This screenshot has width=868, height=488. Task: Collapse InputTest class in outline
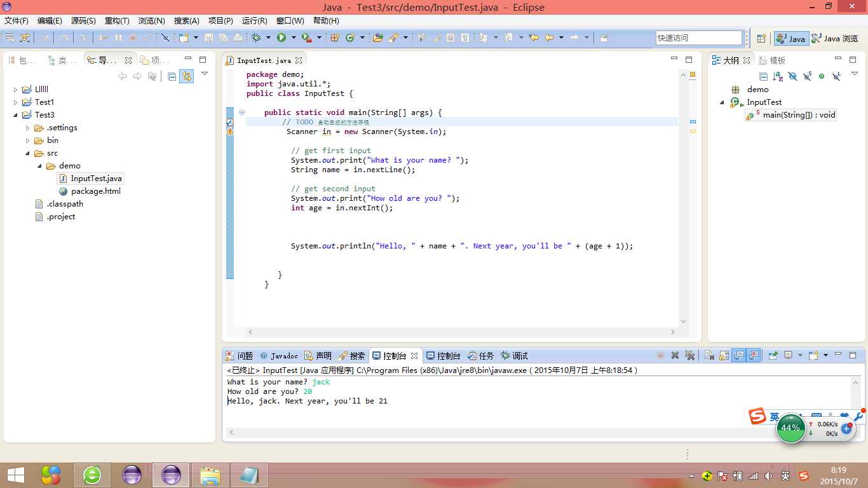click(722, 102)
